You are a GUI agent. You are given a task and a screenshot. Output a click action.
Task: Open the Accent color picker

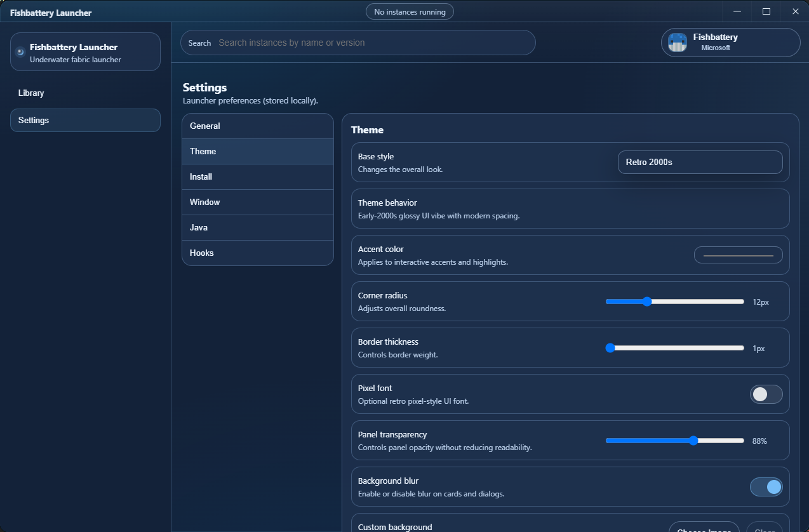click(x=738, y=255)
